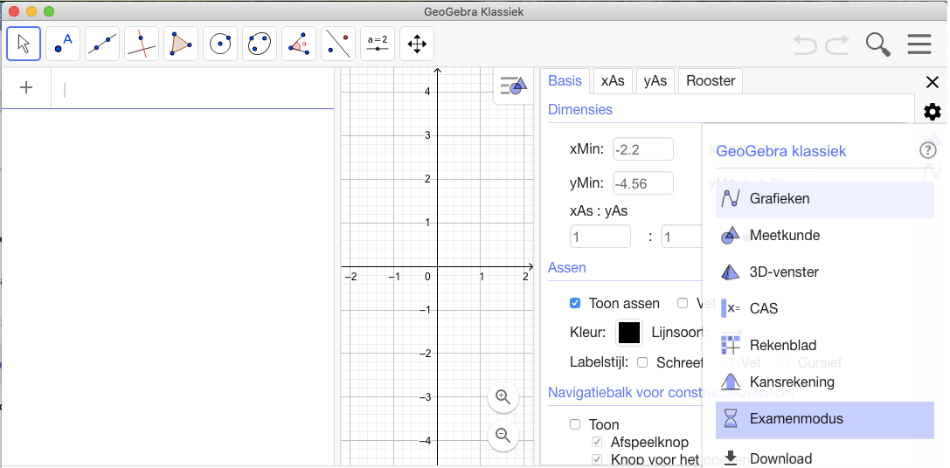Select the Polygon tool
The width and height of the screenshot is (950, 468).
181,44
